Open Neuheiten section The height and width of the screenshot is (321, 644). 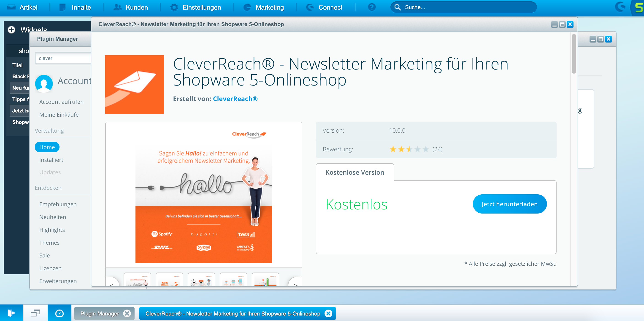[x=53, y=217]
